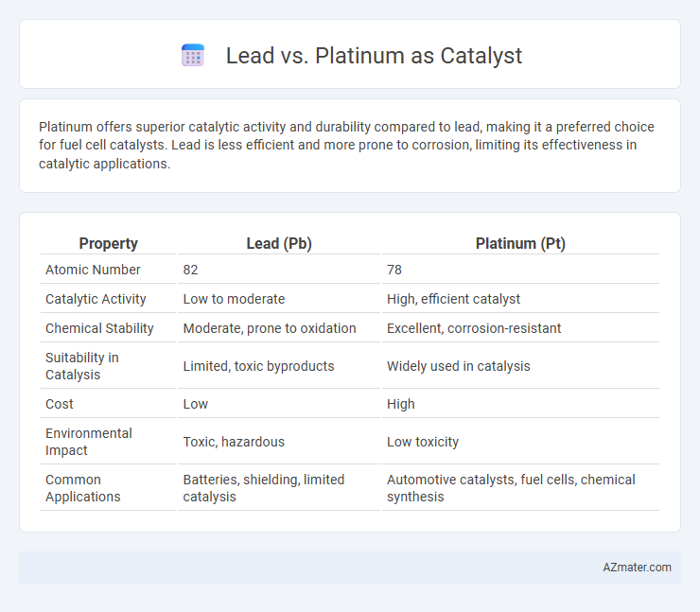Click the 'High, efficient catalyst' cell
This screenshot has height=612, width=700.
pyautogui.click(x=453, y=299)
